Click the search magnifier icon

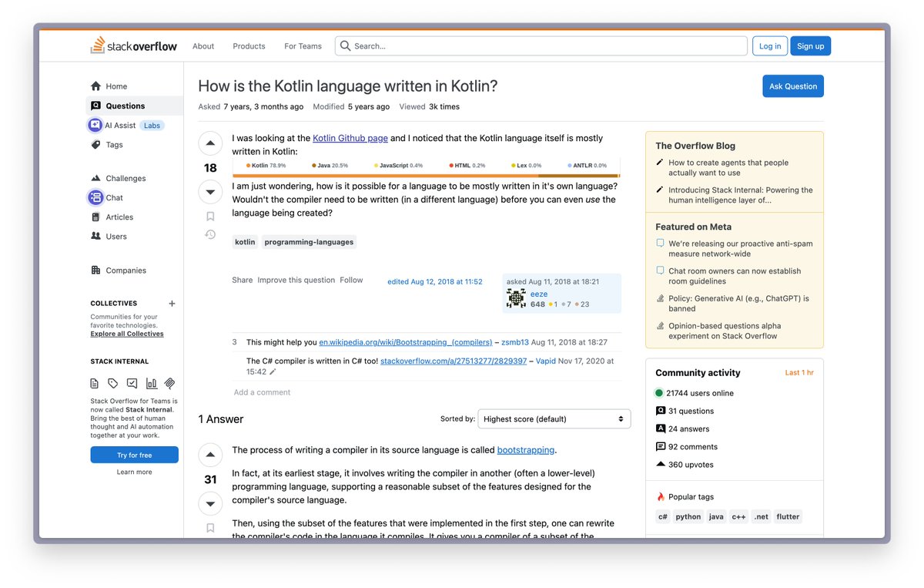(346, 46)
